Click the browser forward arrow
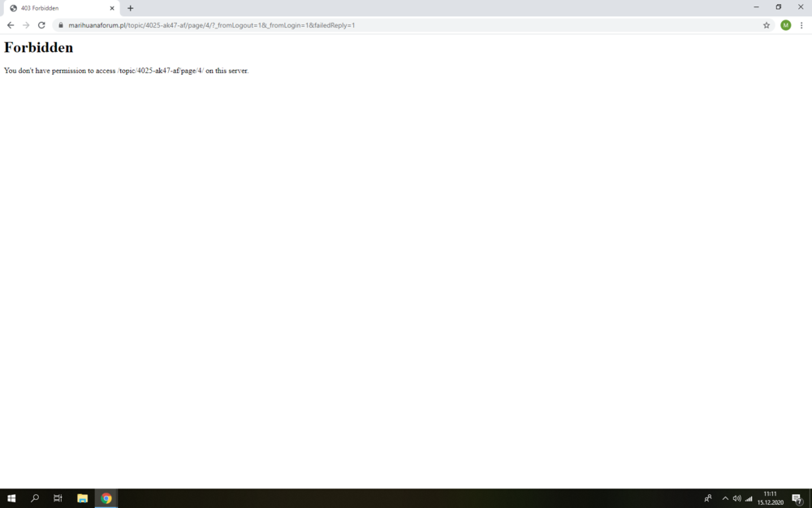 (26, 25)
